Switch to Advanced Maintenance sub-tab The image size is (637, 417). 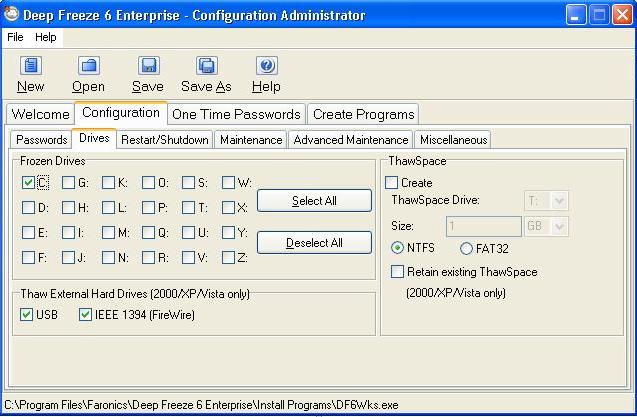351,140
